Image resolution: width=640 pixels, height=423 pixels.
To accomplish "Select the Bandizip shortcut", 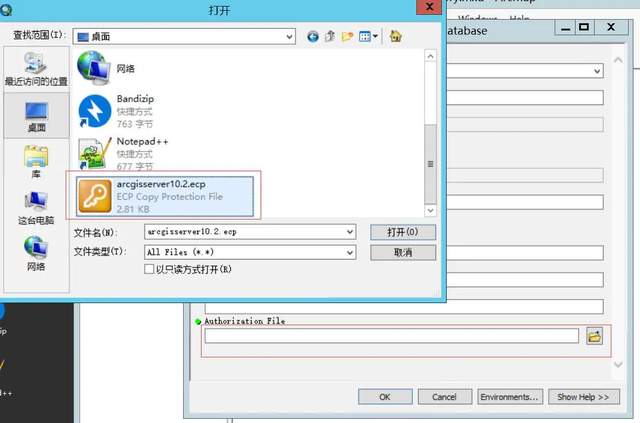I will 116,111.
